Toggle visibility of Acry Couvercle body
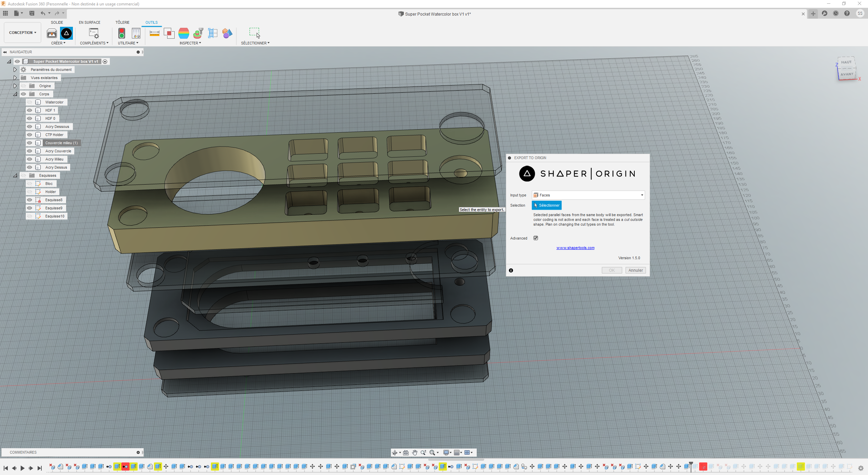868x475 pixels. pos(29,151)
